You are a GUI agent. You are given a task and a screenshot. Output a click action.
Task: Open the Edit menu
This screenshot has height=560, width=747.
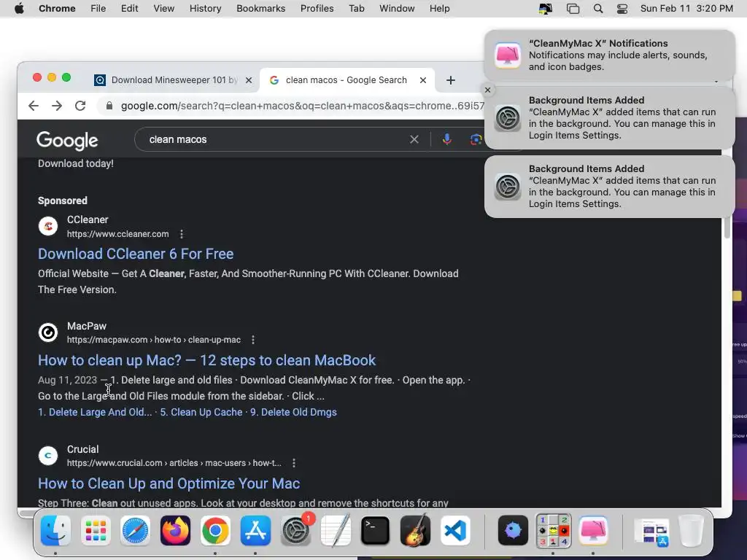130,9
